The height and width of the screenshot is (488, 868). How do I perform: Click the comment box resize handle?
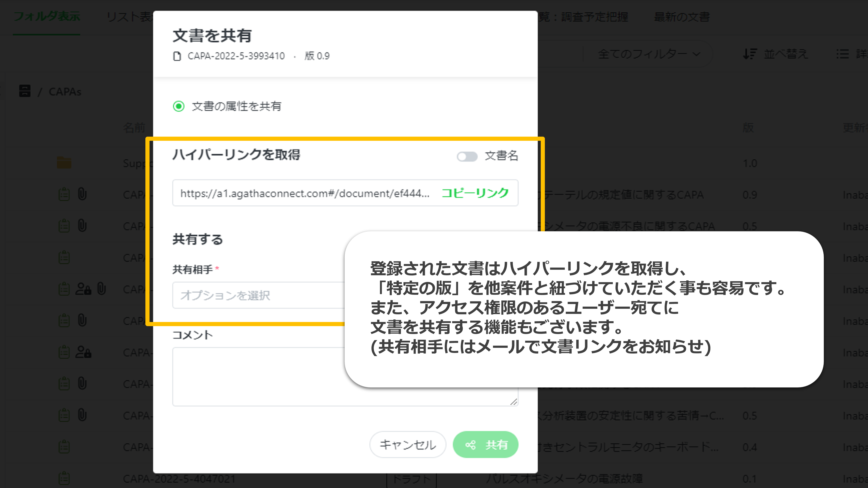(514, 402)
